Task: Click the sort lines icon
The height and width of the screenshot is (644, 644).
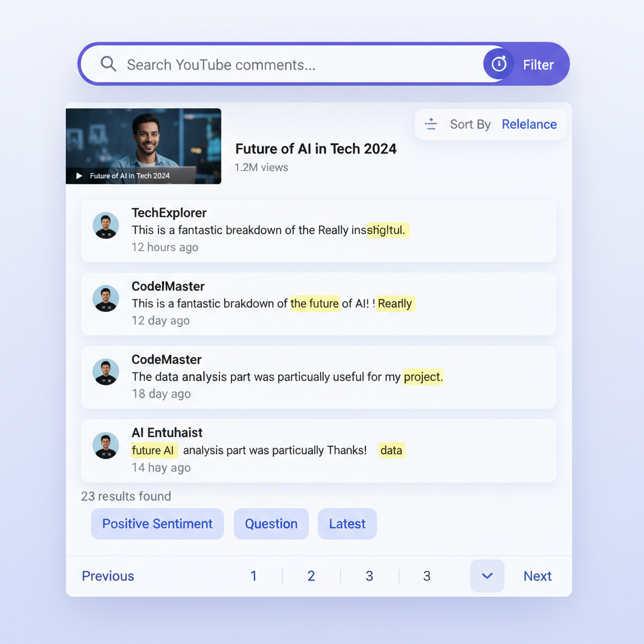Action: click(431, 124)
